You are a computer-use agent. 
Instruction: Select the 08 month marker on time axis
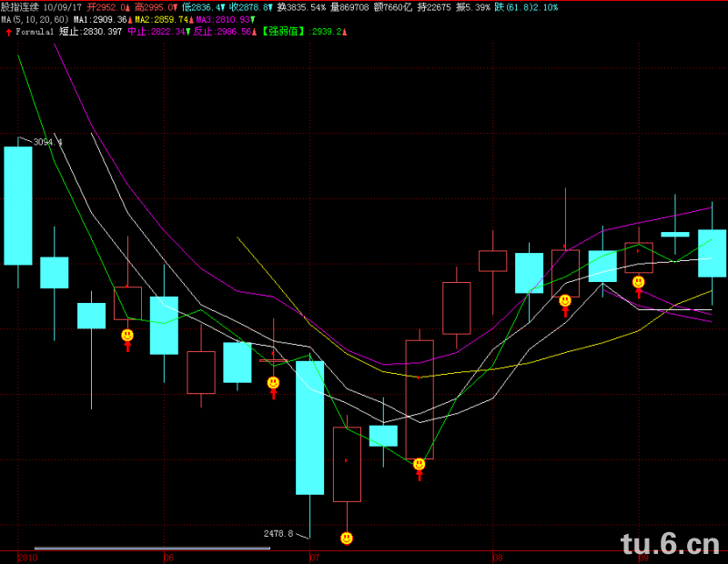[498, 556]
